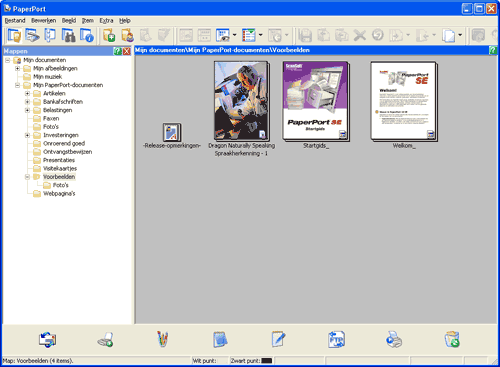Viewport: 500px width, 367px height.
Task: Open the dropdown arrow beside thumbnail view icon
Action: click(x=235, y=35)
